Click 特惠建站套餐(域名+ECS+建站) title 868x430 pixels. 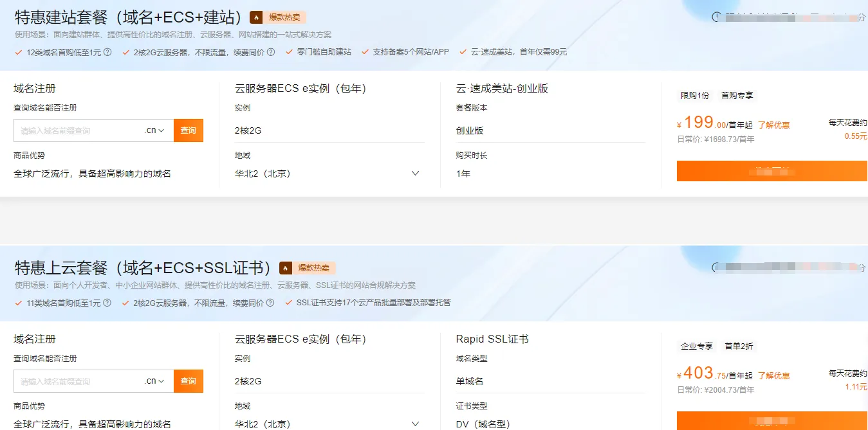(x=128, y=17)
